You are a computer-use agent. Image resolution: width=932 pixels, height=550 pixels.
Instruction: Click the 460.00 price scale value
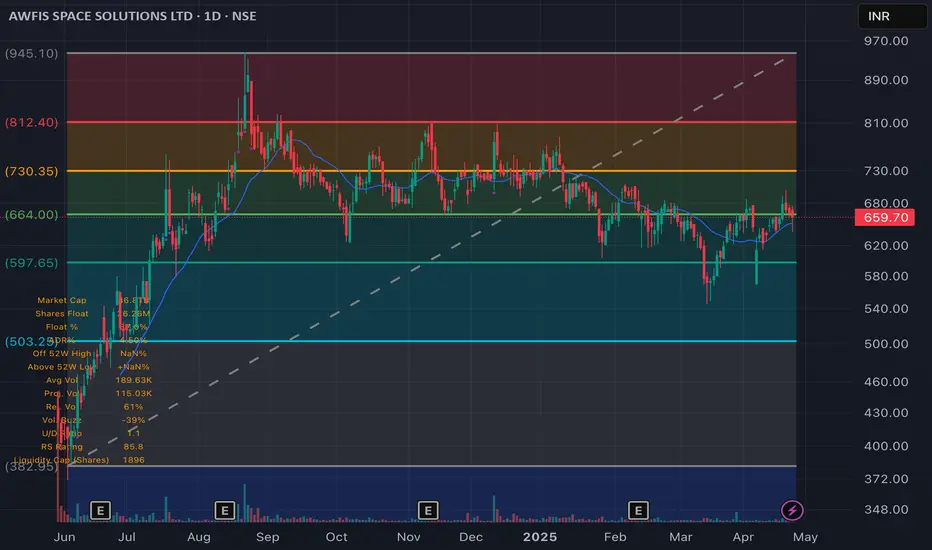point(886,382)
